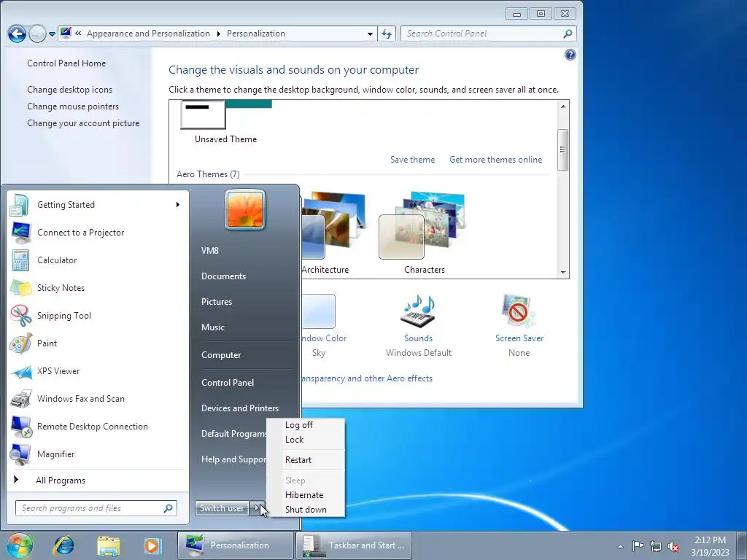Open Windows Explorer folder icon on taskbar

(108, 545)
